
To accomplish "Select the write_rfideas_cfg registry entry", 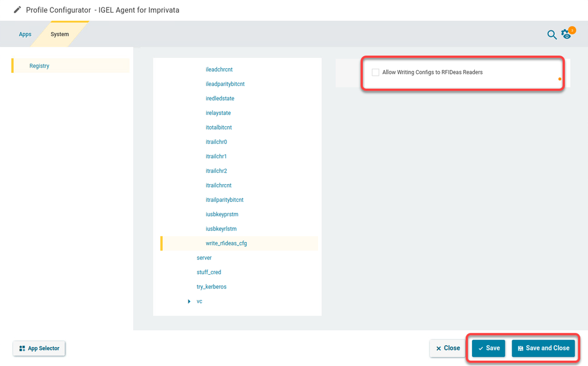I will coord(226,243).
